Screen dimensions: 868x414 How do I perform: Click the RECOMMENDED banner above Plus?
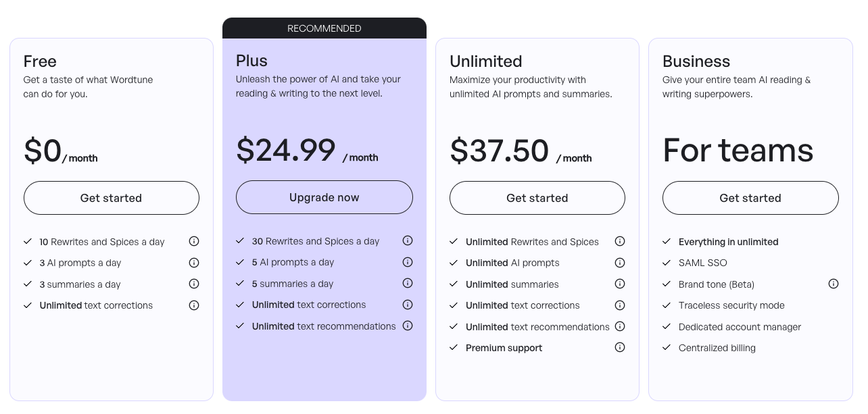coord(324,28)
